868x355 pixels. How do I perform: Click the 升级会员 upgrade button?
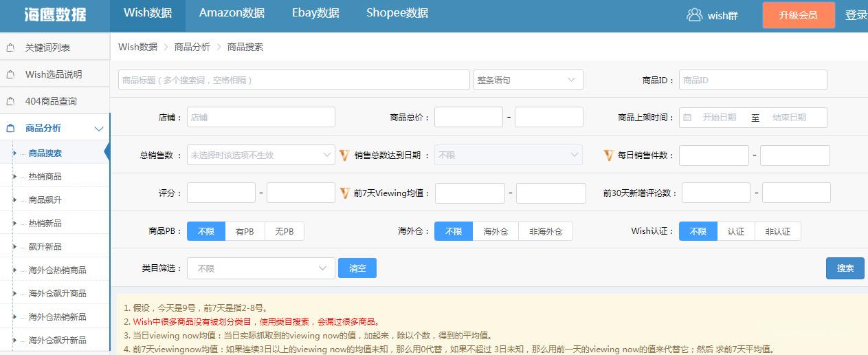click(x=799, y=15)
